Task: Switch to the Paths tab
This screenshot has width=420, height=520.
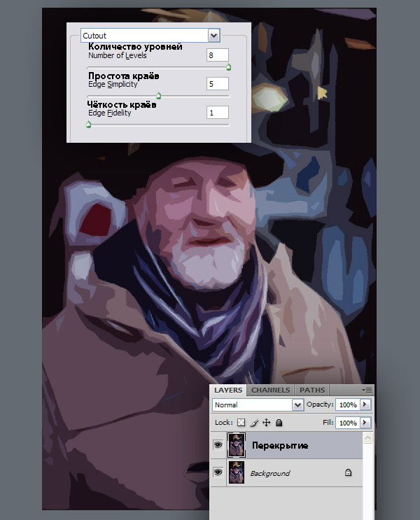Action: click(x=312, y=390)
